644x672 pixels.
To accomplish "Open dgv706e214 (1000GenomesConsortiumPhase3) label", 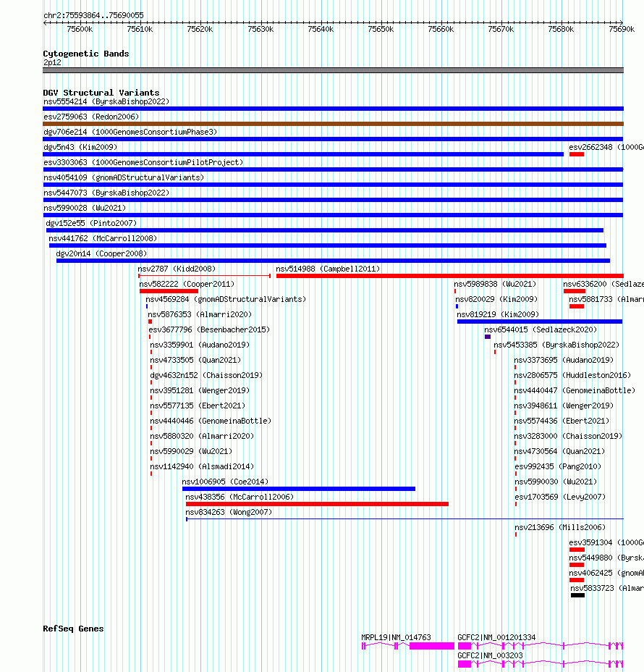I will click(x=130, y=132).
